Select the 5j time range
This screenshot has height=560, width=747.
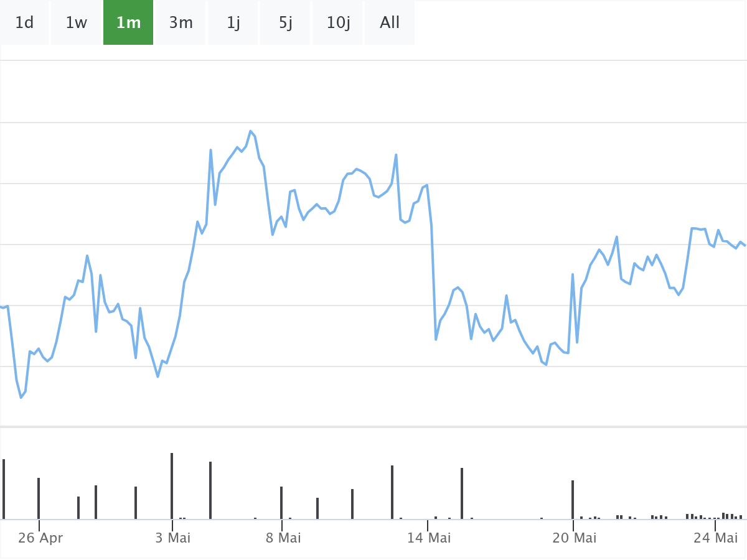(286, 23)
